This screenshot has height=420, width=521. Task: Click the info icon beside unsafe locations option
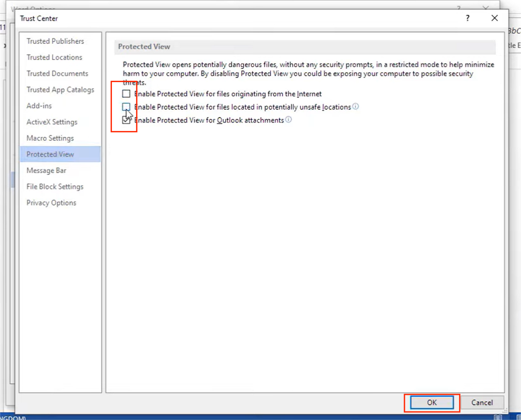(x=356, y=107)
